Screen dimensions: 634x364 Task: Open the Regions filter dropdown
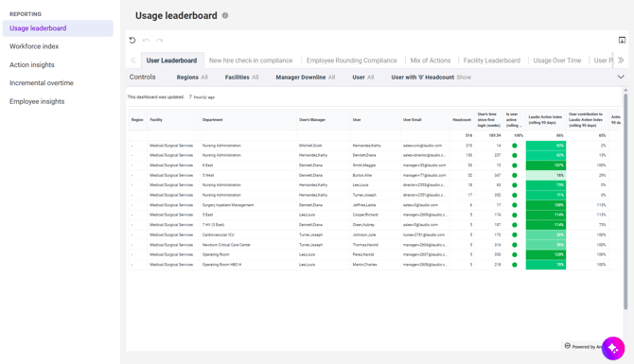coord(192,78)
